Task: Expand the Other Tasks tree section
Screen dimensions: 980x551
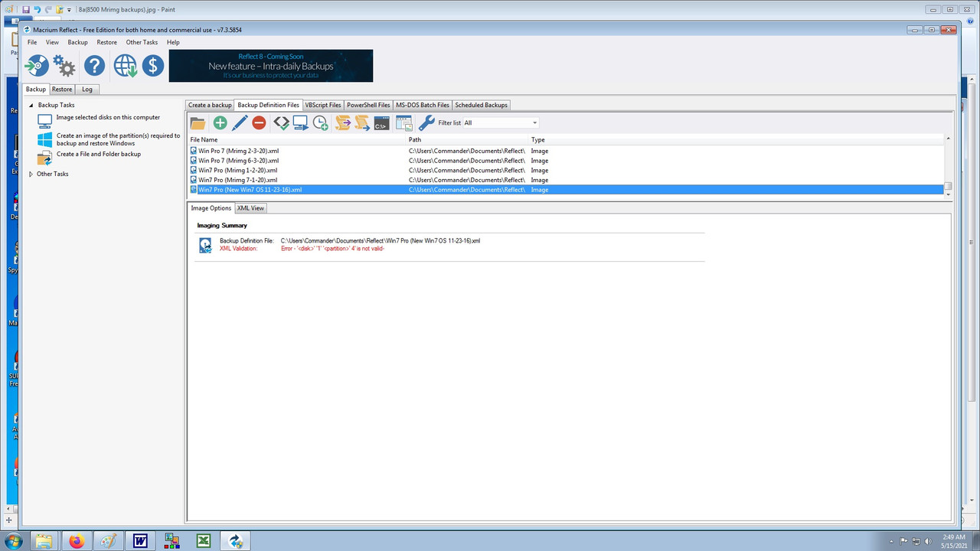Action: click(x=31, y=174)
